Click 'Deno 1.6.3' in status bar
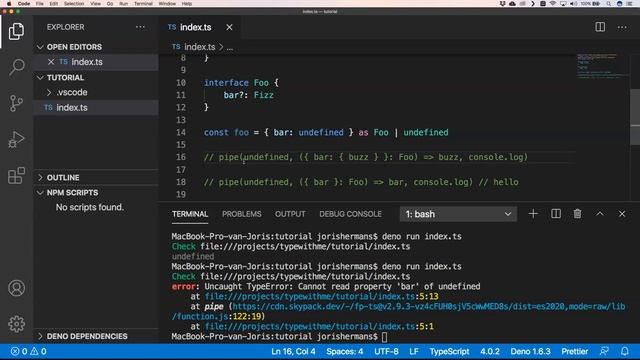 pyautogui.click(x=530, y=351)
